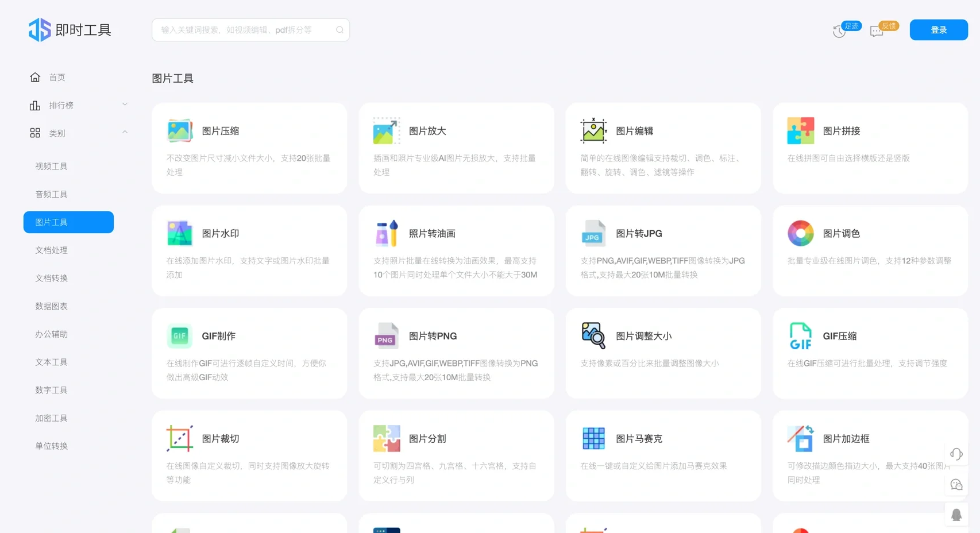This screenshot has width=980, height=533.
Task: Click the 图片裁切 cropping tool icon
Action: point(179,438)
